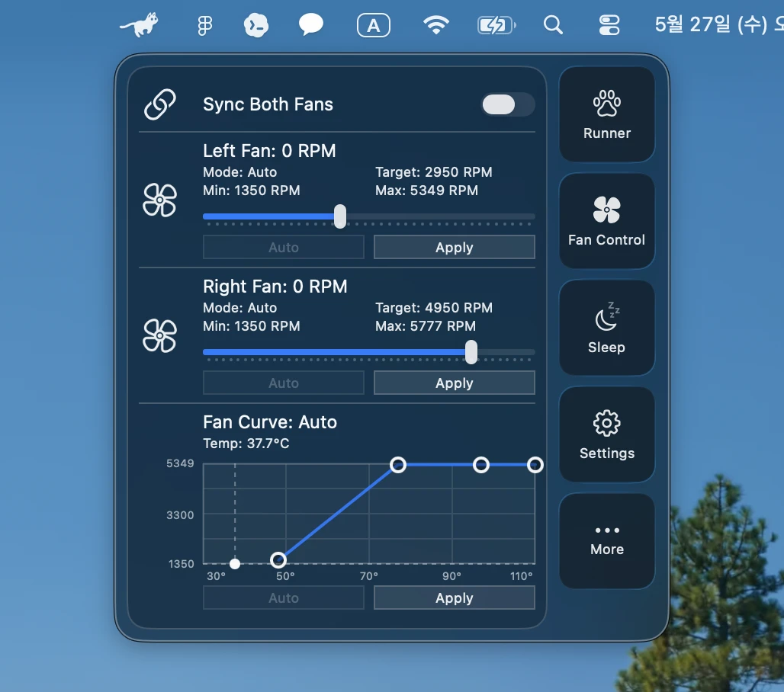Click Apply button under Fan Curve

click(x=454, y=597)
